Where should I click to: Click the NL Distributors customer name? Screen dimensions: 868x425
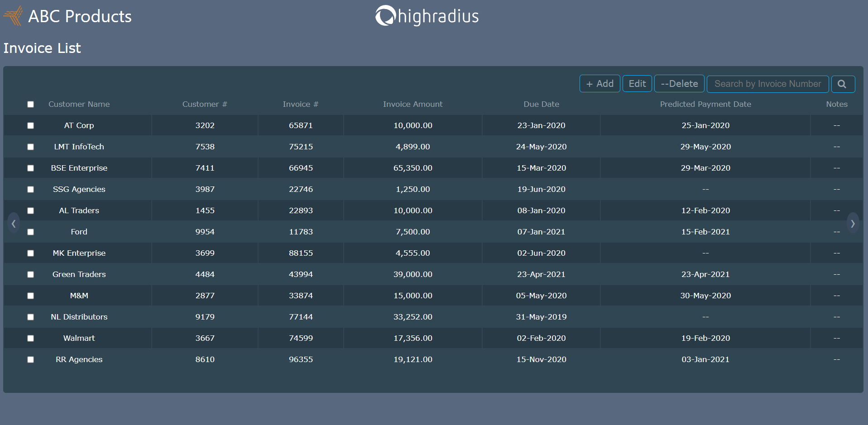(79, 317)
